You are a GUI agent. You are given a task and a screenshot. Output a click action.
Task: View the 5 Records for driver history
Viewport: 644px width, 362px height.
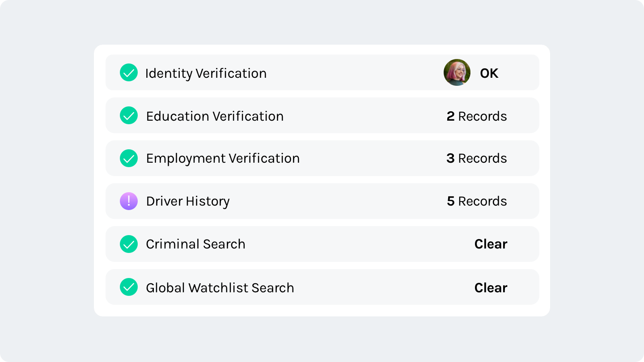pyautogui.click(x=477, y=202)
